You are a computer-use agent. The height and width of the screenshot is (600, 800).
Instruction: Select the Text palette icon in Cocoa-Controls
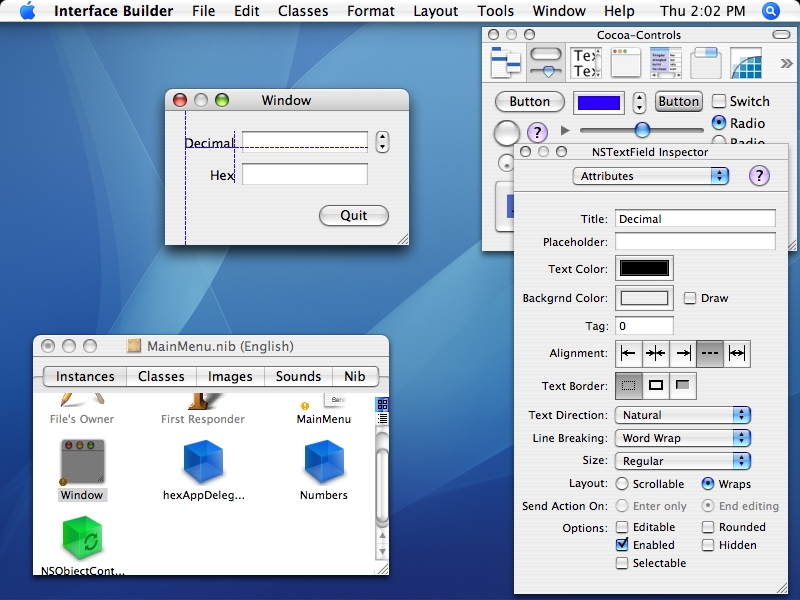(x=586, y=62)
